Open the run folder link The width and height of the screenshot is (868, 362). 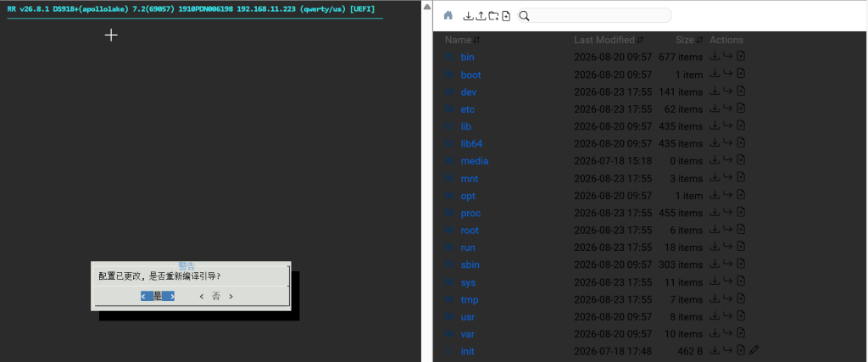tap(468, 248)
